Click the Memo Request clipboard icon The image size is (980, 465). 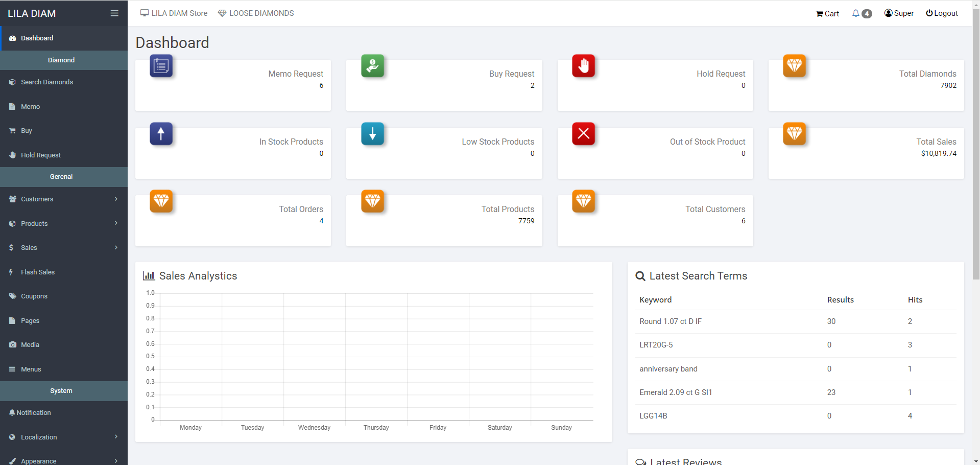161,66
